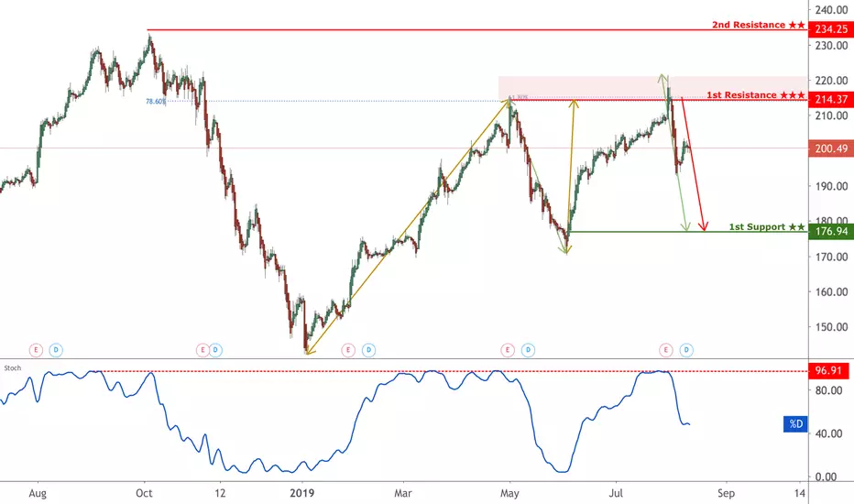Click the Mar label on time axis
This screenshot has width=854, height=504.
(x=402, y=493)
